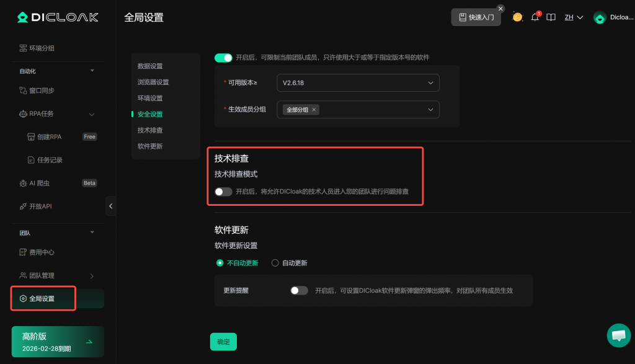The width and height of the screenshot is (635, 364).
Task: Open 窗口同步 in the sidebar
Action: pos(42,91)
